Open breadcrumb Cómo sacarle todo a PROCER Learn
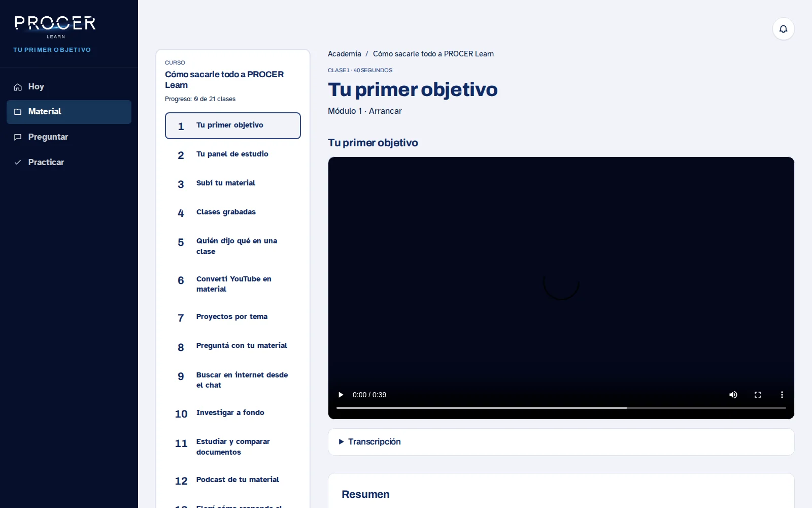 point(433,54)
